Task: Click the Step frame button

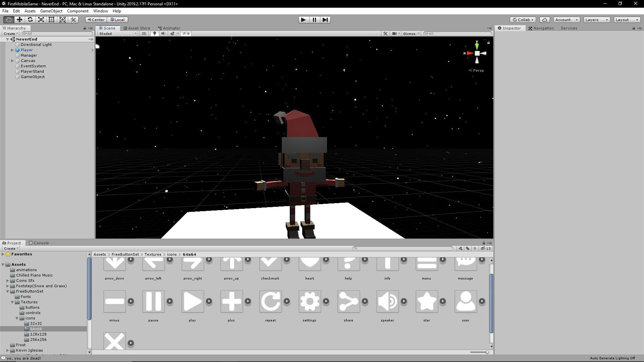Action: (325, 20)
